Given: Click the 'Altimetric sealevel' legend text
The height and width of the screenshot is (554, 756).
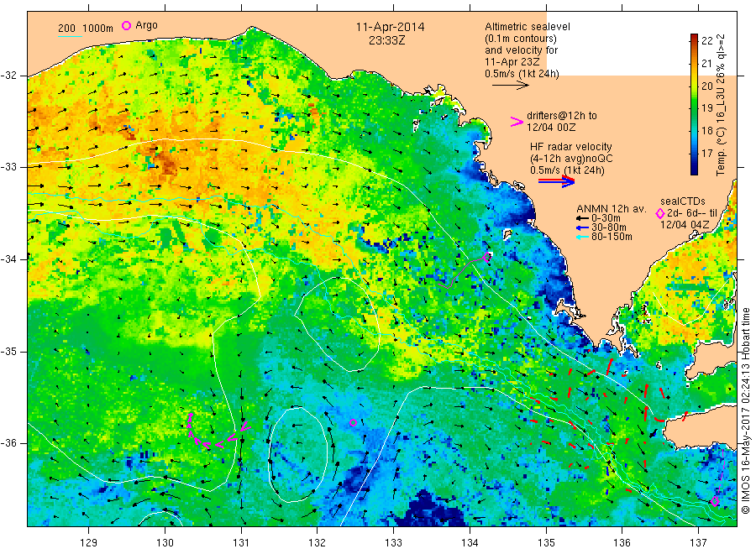Looking at the screenshot, I should 528,27.
